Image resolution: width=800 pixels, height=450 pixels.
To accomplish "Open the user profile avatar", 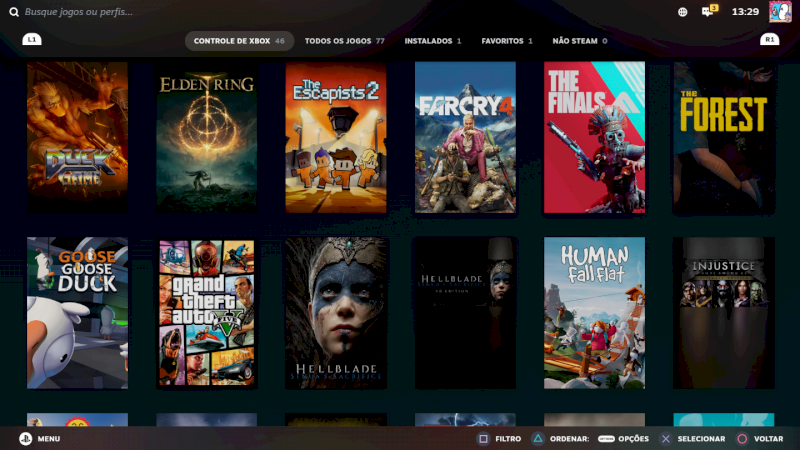I will (x=780, y=11).
